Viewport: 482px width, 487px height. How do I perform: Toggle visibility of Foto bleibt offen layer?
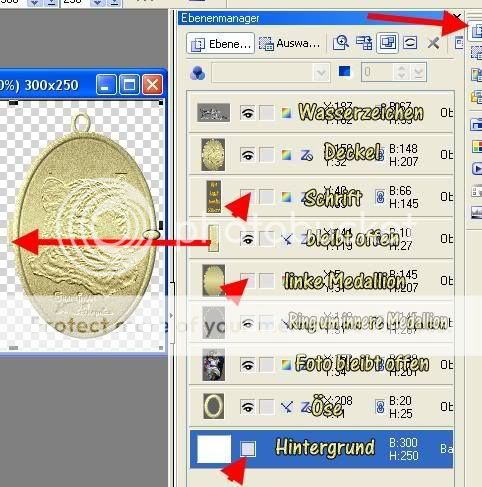point(247,365)
